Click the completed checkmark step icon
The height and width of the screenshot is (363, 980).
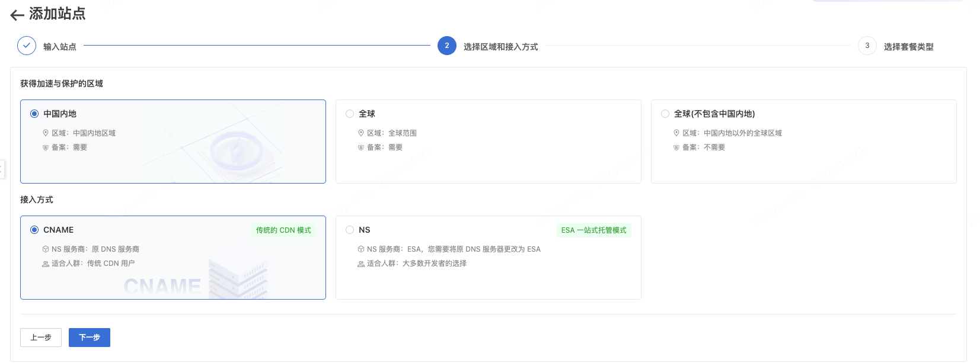(x=27, y=46)
